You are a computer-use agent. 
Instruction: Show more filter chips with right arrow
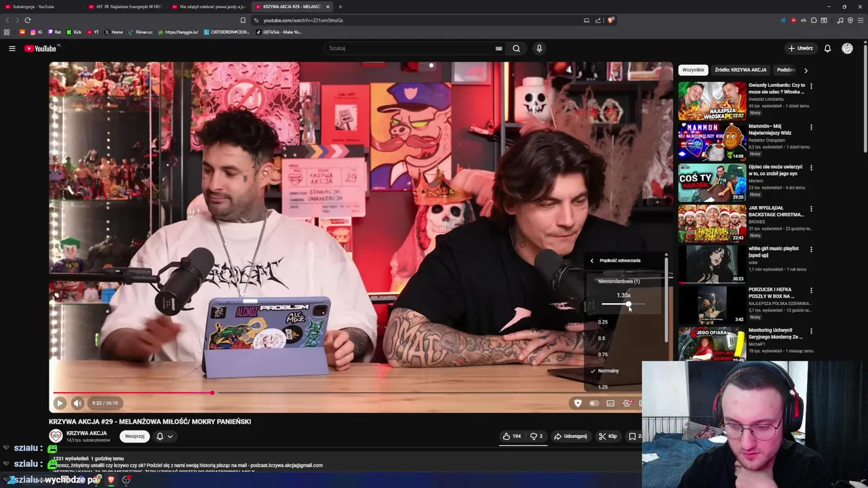(806, 70)
